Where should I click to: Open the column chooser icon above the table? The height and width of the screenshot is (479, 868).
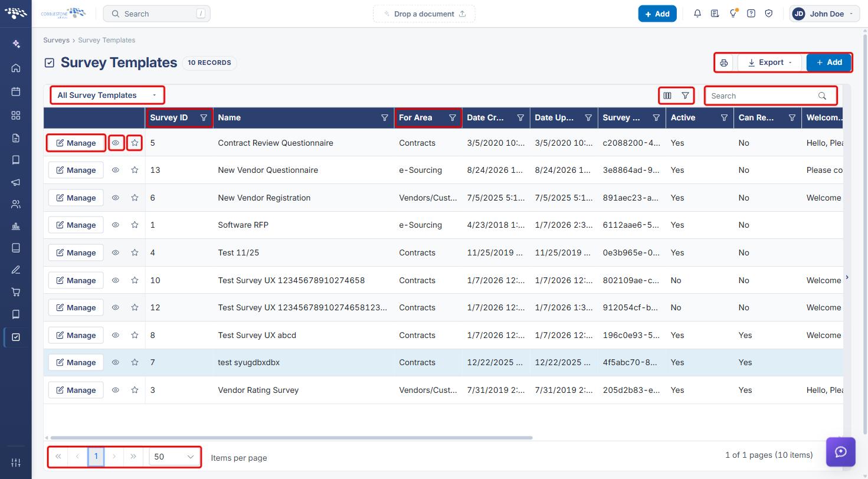coord(667,96)
